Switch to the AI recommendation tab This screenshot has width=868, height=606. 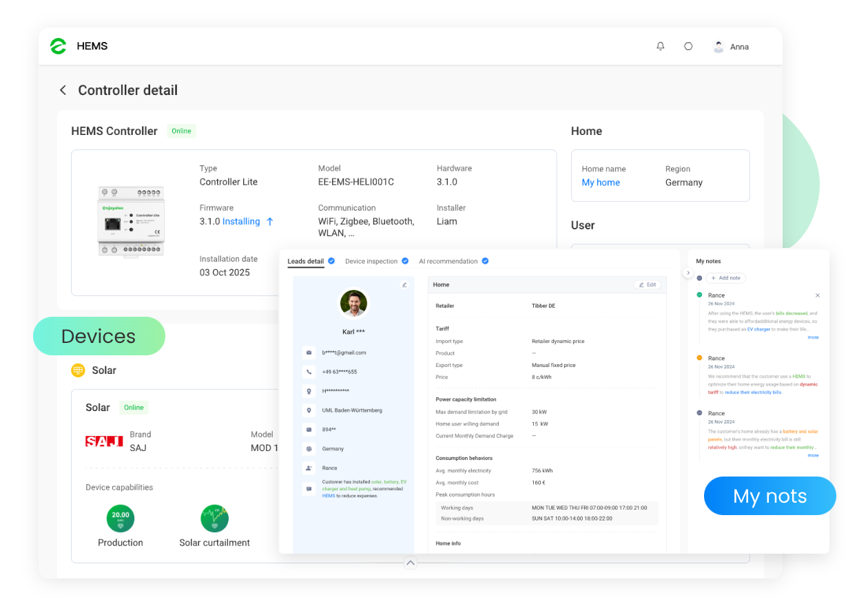tap(448, 262)
